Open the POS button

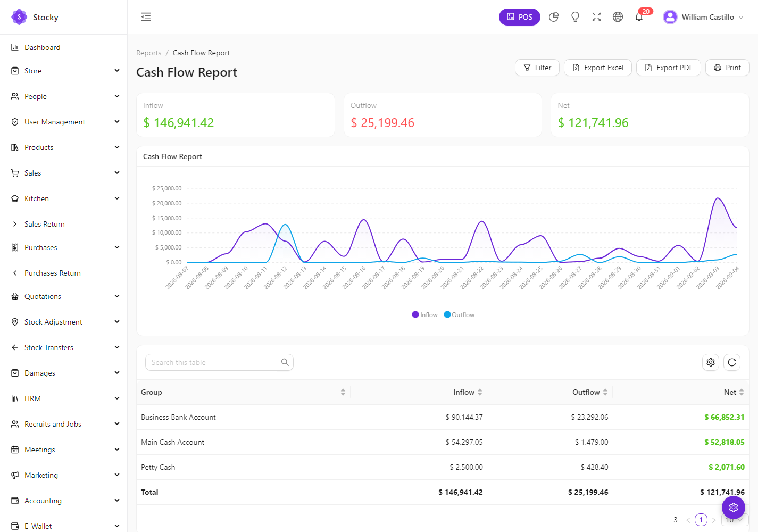click(x=520, y=17)
